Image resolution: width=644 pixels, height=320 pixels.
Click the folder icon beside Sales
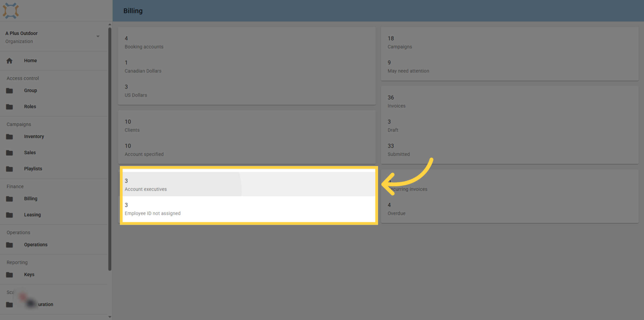pos(9,153)
